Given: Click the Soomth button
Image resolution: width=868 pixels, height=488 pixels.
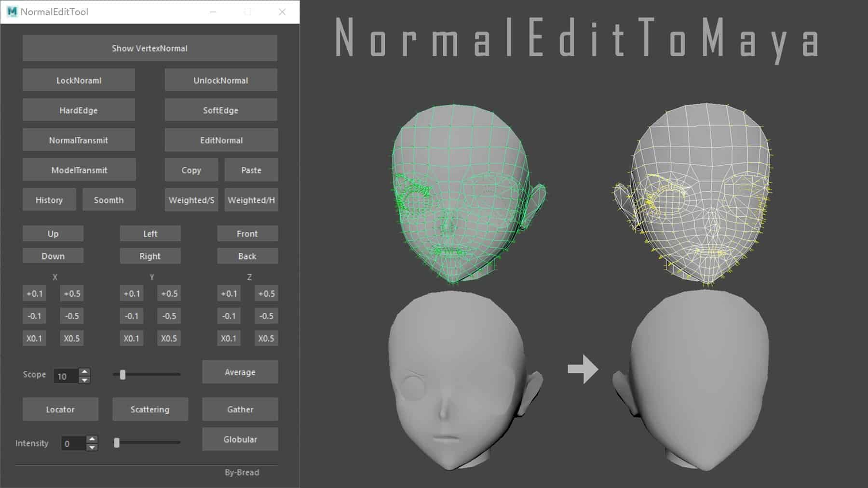Looking at the screenshot, I should pyautogui.click(x=109, y=200).
